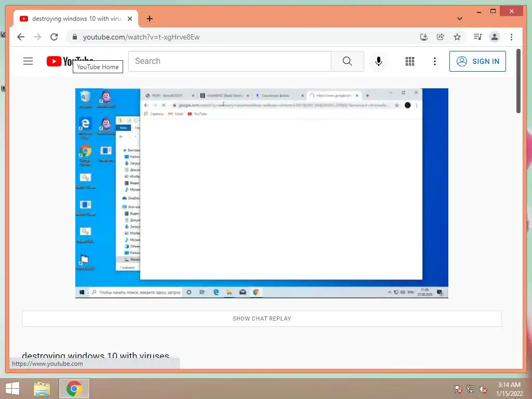Share this page using the share icon

(440, 37)
